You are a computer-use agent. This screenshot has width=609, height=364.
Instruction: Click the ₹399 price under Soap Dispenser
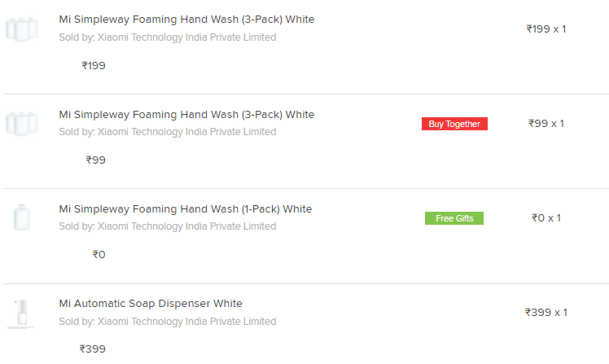[93, 349]
